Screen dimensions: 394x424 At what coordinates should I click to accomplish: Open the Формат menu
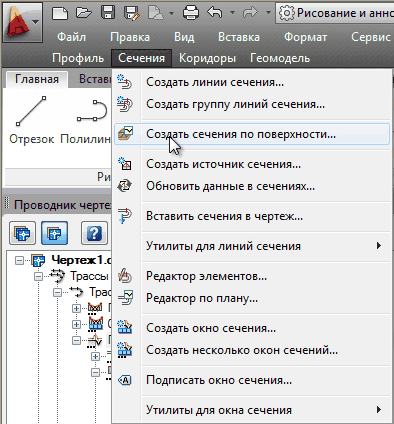[x=305, y=37]
